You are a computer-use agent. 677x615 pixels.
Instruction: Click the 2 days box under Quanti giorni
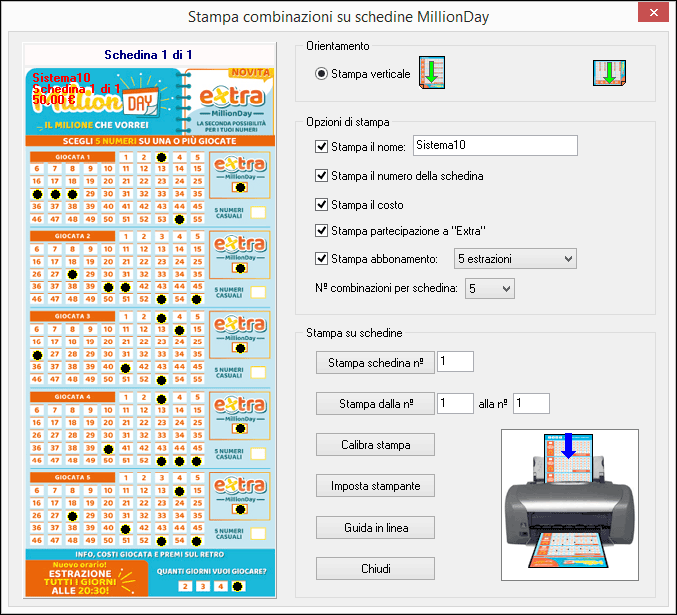coord(185,586)
